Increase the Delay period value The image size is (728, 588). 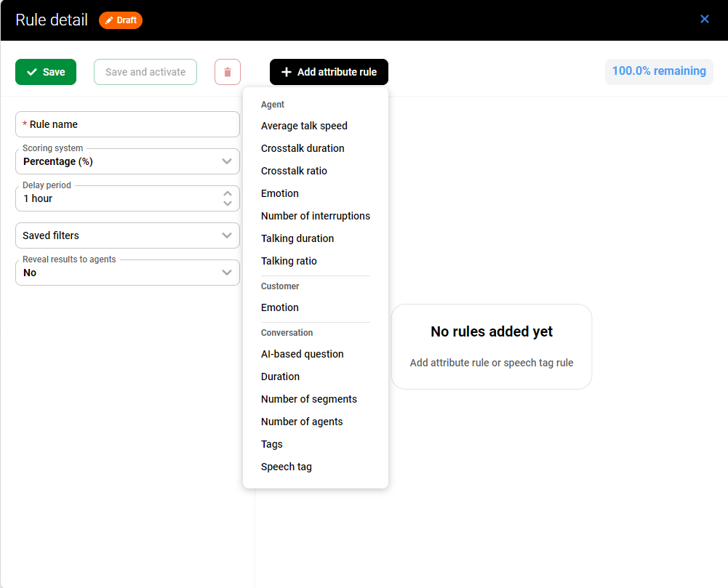pyautogui.click(x=227, y=193)
